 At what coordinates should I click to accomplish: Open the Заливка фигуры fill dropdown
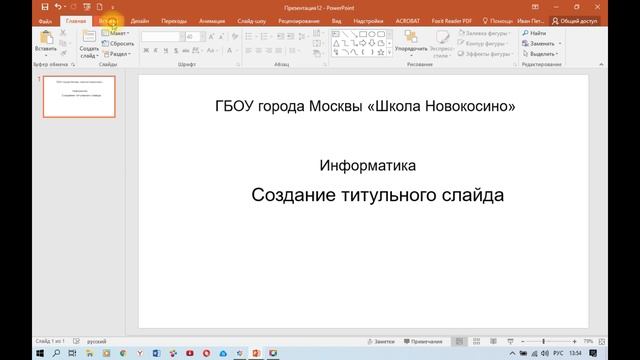(484, 33)
